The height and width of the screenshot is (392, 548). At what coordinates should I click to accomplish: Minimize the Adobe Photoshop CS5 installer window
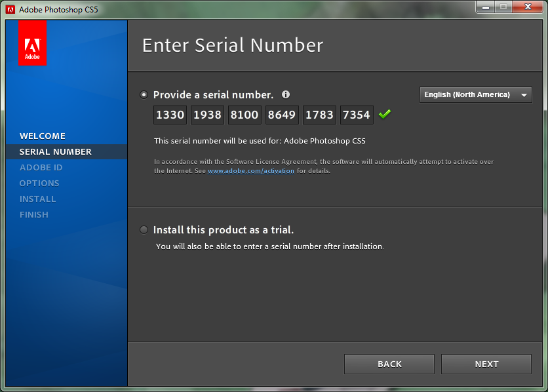485,7
